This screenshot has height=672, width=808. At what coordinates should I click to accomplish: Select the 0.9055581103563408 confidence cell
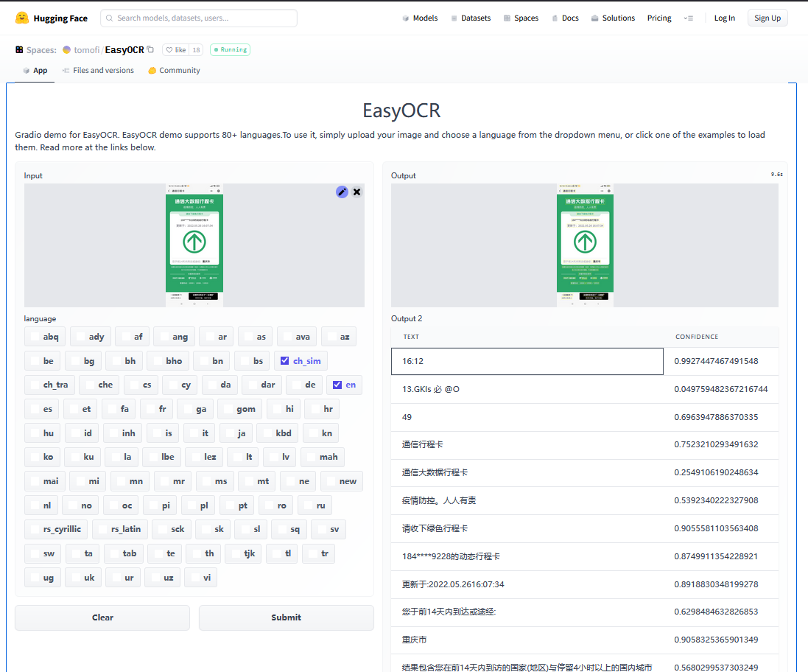point(721,528)
